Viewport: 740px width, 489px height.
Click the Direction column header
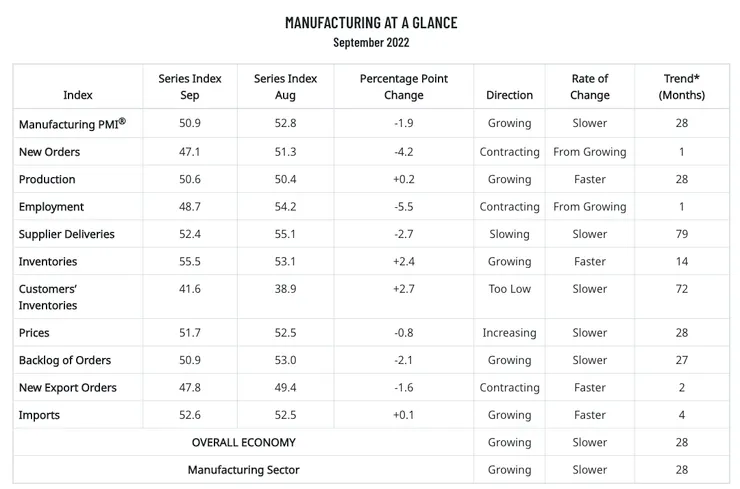(x=509, y=95)
